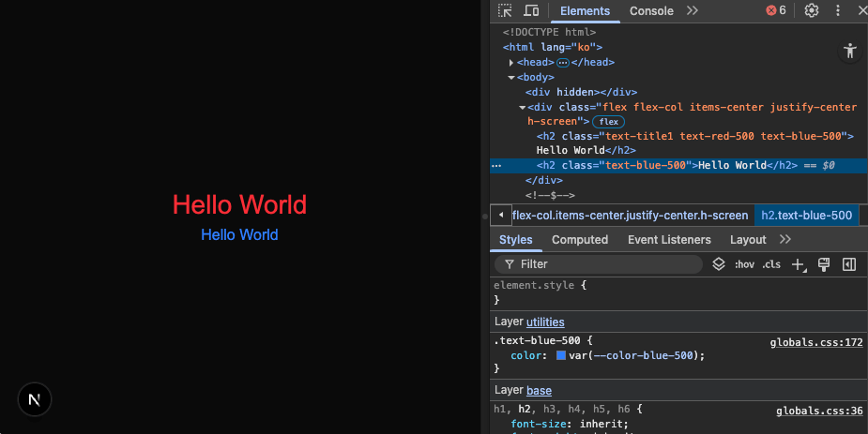The height and width of the screenshot is (434, 868).
Task: Open the accessibility tree view icon
Action: [850, 51]
